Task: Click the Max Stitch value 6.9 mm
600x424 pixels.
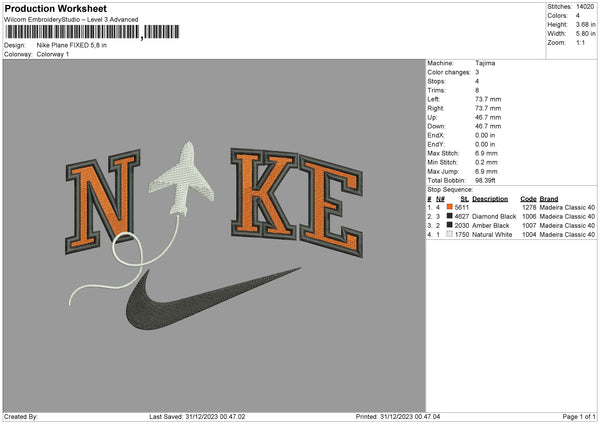Action: coord(486,153)
